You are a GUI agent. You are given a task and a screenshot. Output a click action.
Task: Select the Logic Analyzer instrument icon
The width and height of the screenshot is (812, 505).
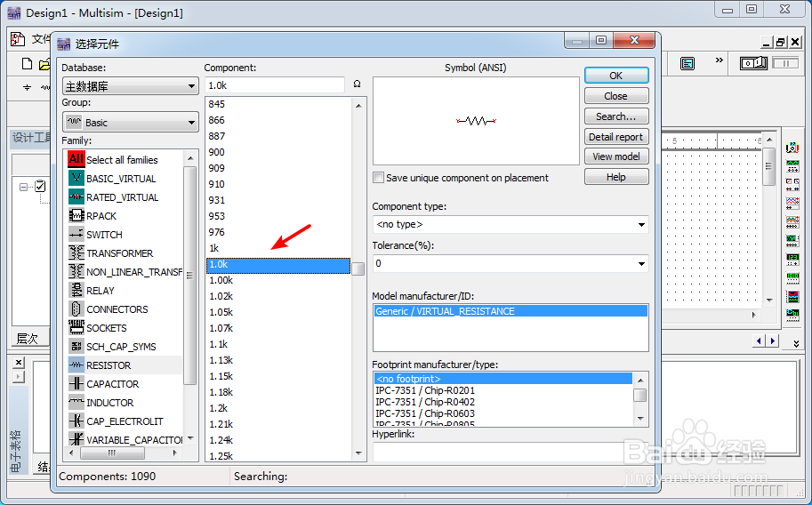792,296
